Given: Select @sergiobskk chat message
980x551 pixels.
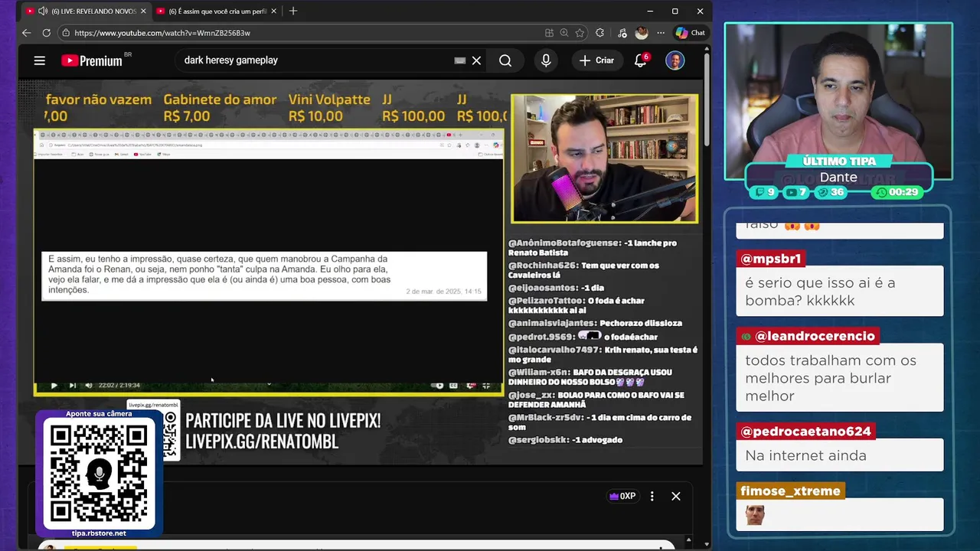Looking at the screenshot, I should [x=565, y=440].
